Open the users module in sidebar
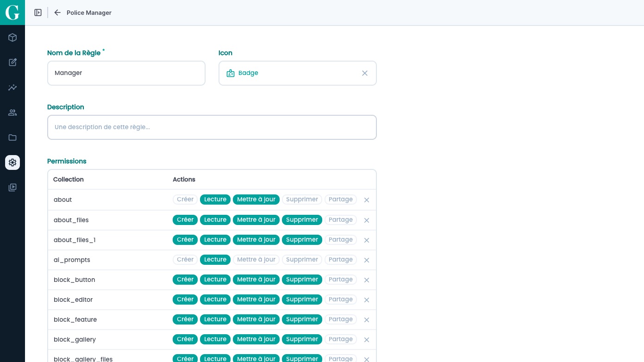This screenshot has height=362, width=644. click(13, 112)
